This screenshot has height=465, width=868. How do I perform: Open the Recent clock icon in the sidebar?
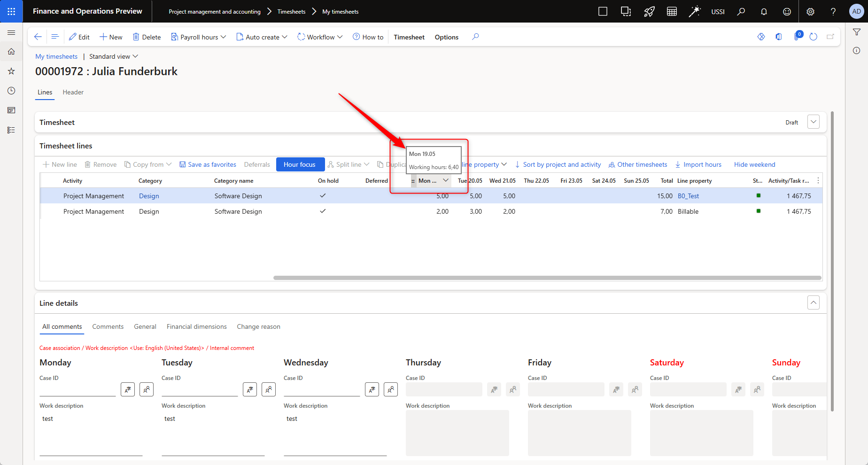tap(11, 91)
